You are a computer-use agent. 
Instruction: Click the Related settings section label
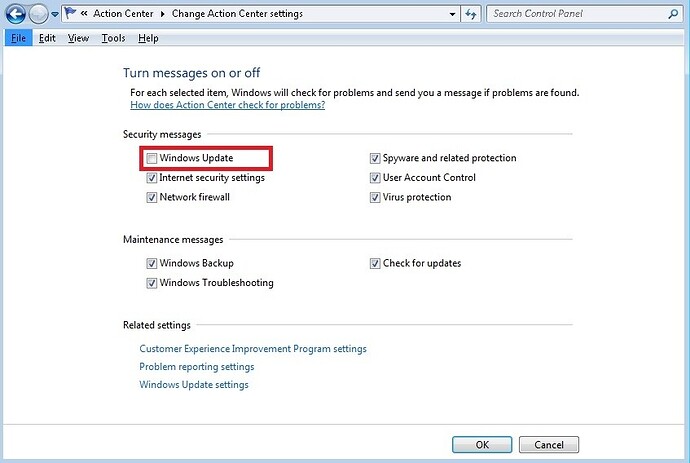pos(157,325)
